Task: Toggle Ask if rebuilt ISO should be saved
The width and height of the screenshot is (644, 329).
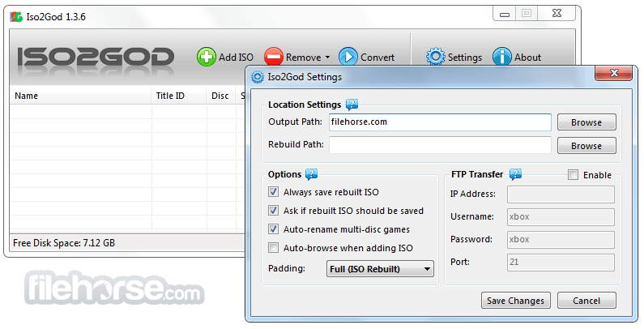Action: pos(273,211)
